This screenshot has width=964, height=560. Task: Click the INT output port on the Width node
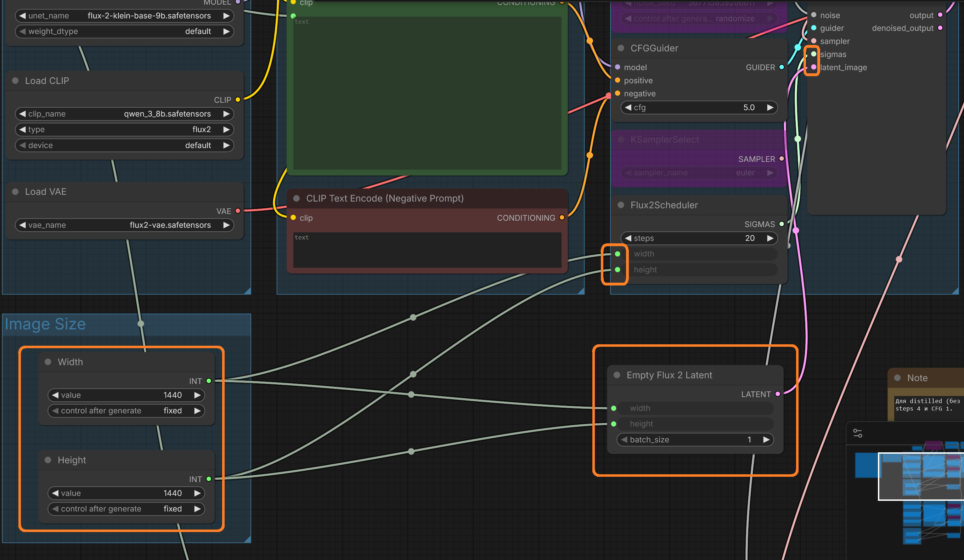click(x=209, y=381)
